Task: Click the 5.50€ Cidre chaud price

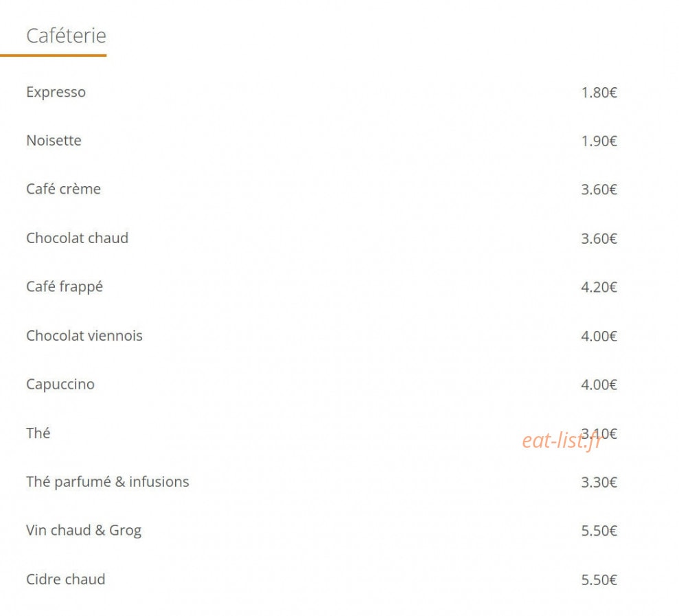Action: point(599,580)
